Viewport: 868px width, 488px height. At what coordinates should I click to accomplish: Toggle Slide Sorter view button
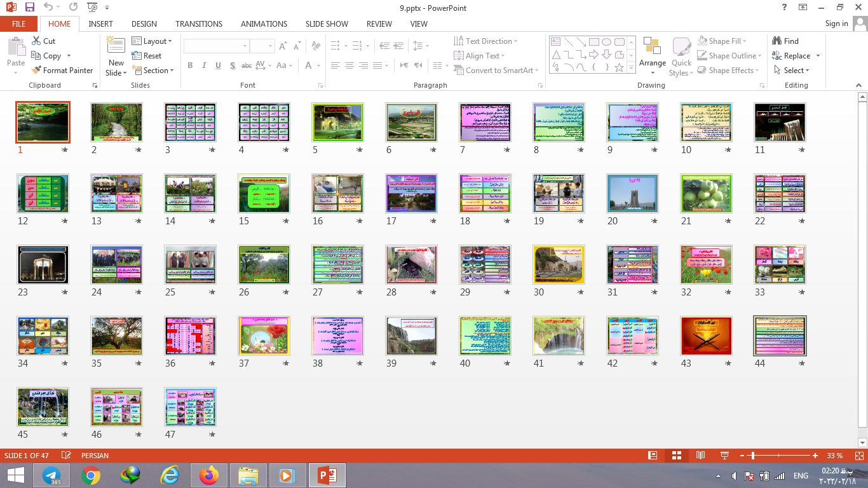(676, 456)
